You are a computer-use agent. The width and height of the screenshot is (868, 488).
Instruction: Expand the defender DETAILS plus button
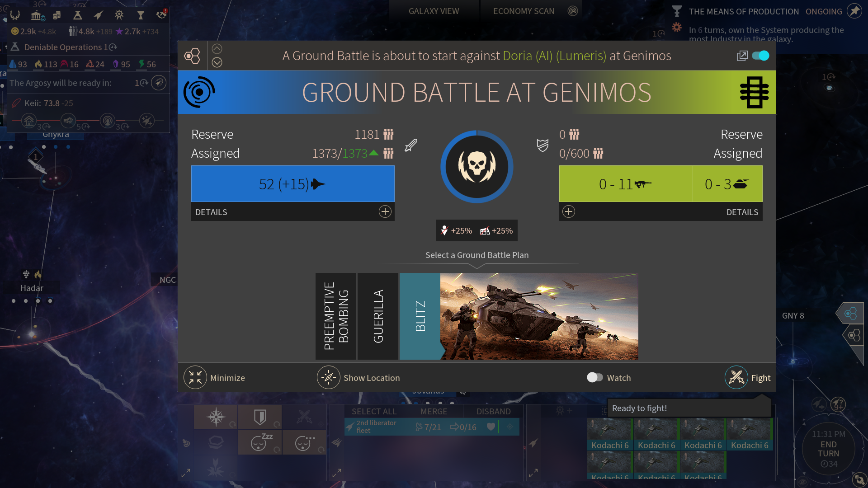[569, 211]
